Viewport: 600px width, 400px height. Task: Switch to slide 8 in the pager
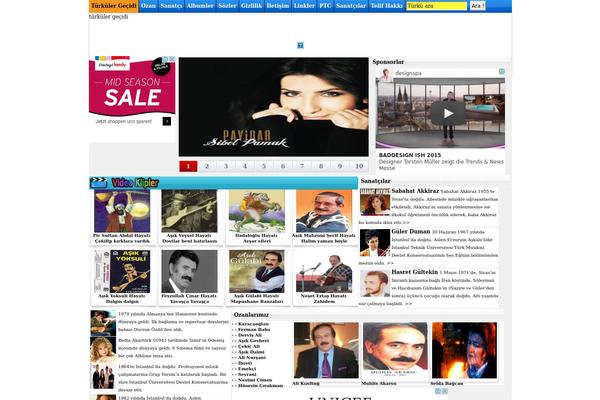coord(321,166)
